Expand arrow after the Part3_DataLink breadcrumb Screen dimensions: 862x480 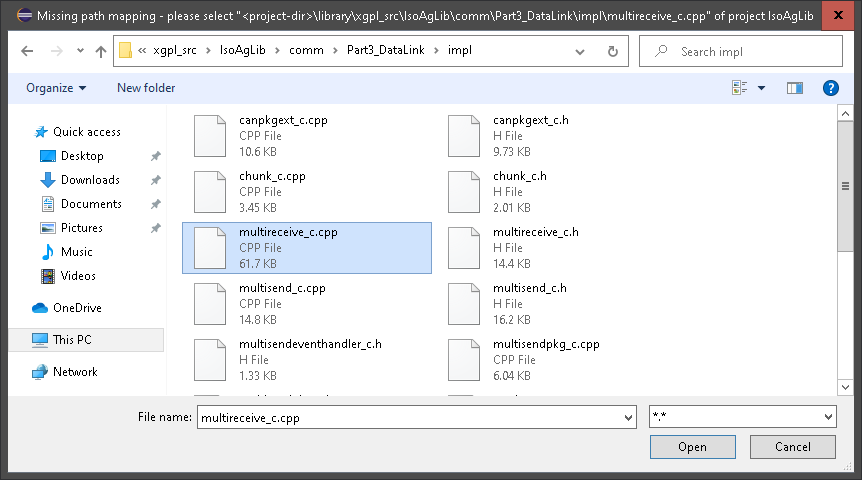click(436, 51)
